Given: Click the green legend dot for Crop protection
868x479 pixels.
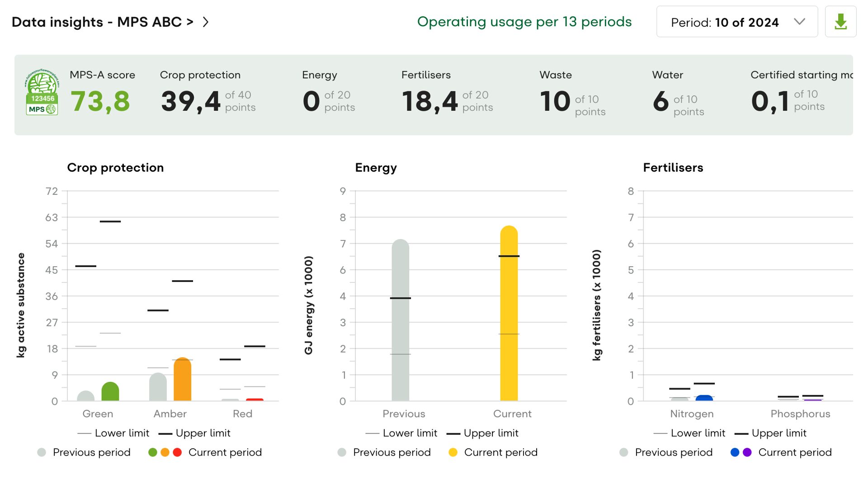Looking at the screenshot, I should tap(153, 452).
